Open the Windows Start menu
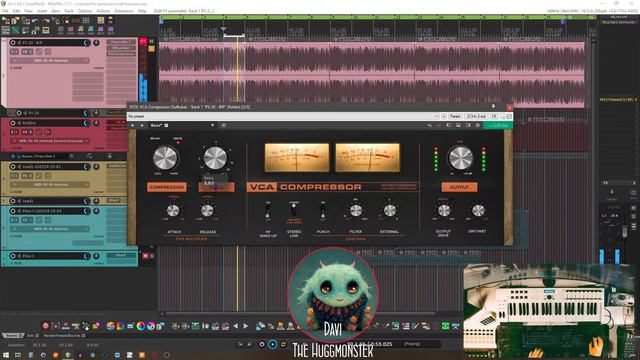 click(x=6, y=355)
